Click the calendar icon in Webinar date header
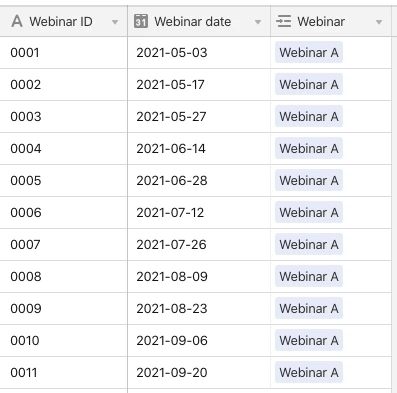Image resolution: width=397 pixels, height=393 pixels. point(141,22)
